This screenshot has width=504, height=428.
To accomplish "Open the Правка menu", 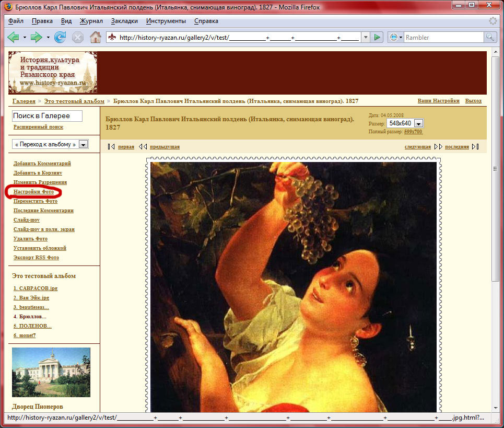I will (42, 21).
